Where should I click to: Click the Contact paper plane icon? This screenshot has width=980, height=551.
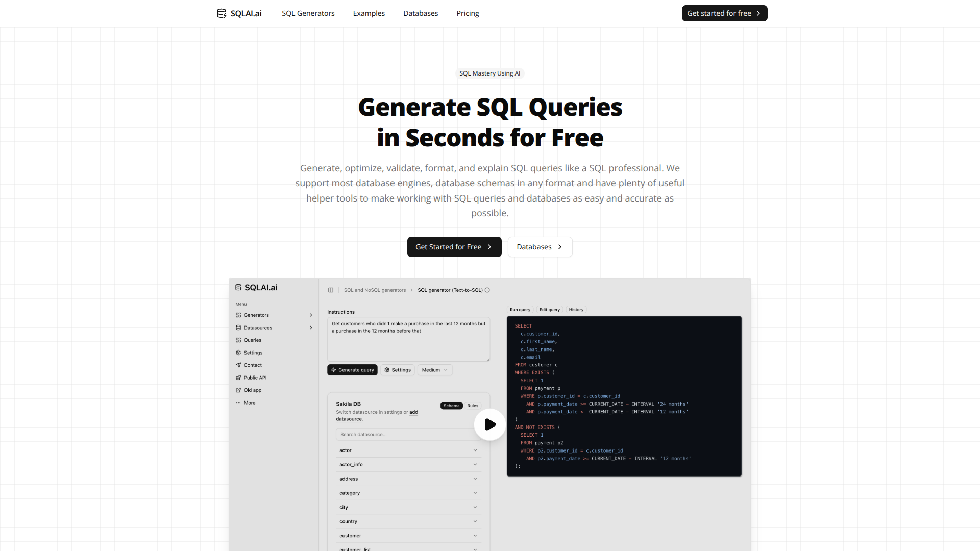(238, 365)
